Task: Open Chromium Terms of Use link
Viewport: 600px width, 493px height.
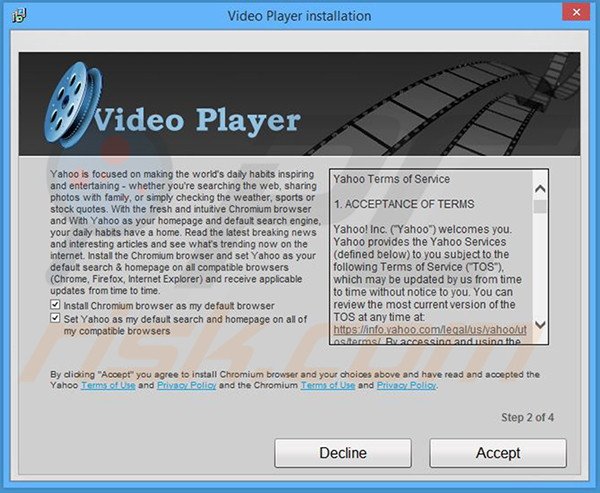Action: coord(328,385)
